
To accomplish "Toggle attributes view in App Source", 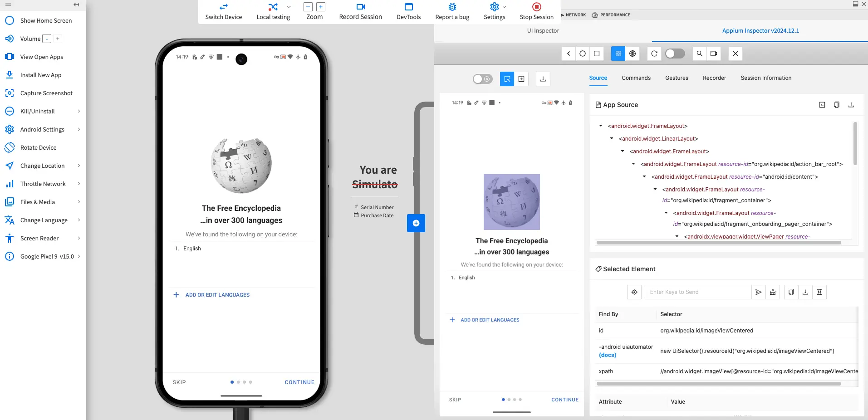I will (822, 105).
